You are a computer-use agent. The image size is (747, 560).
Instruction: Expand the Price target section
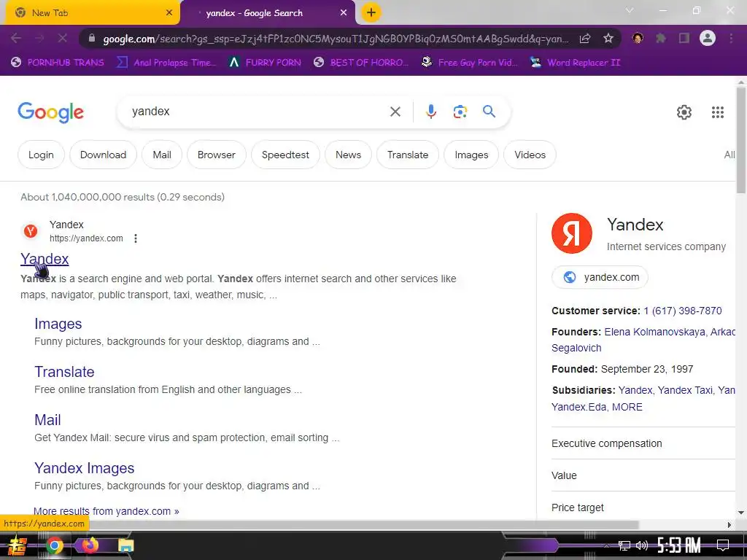(643, 507)
